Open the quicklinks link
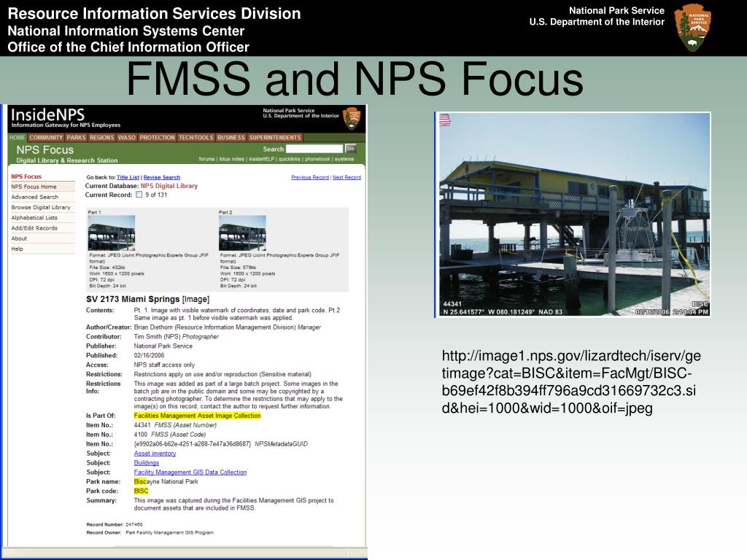 pos(289,159)
